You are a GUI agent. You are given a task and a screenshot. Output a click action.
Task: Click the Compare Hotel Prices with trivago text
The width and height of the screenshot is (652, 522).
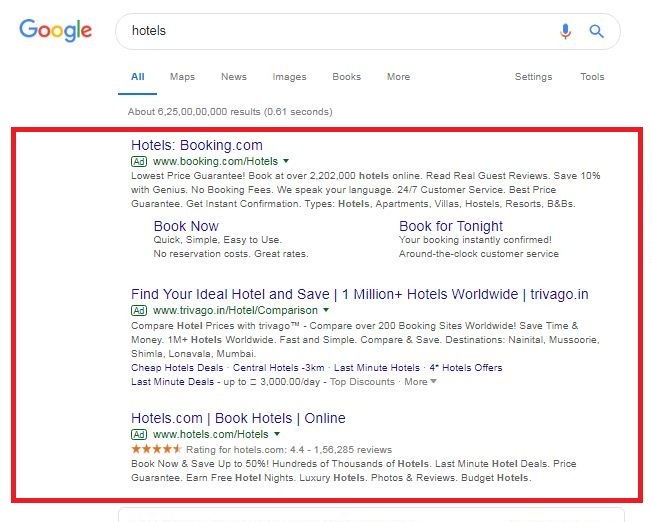[x=365, y=340]
